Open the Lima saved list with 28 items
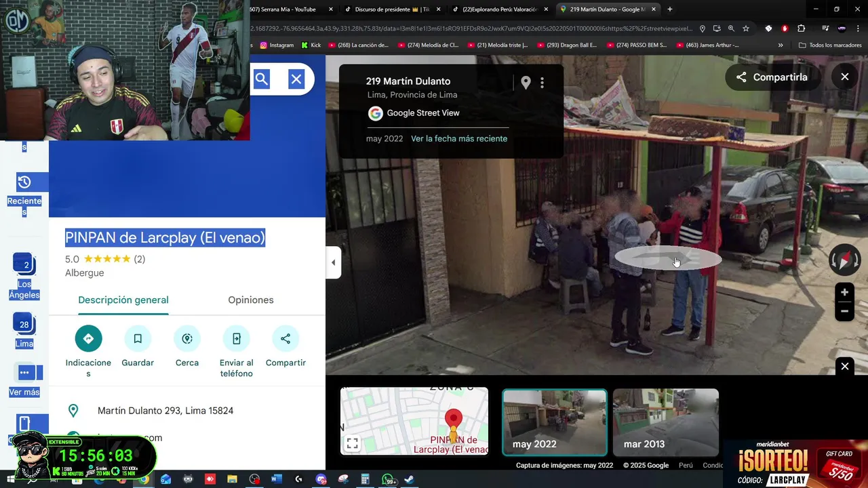The width and height of the screenshot is (868, 488). [x=24, y=330]
